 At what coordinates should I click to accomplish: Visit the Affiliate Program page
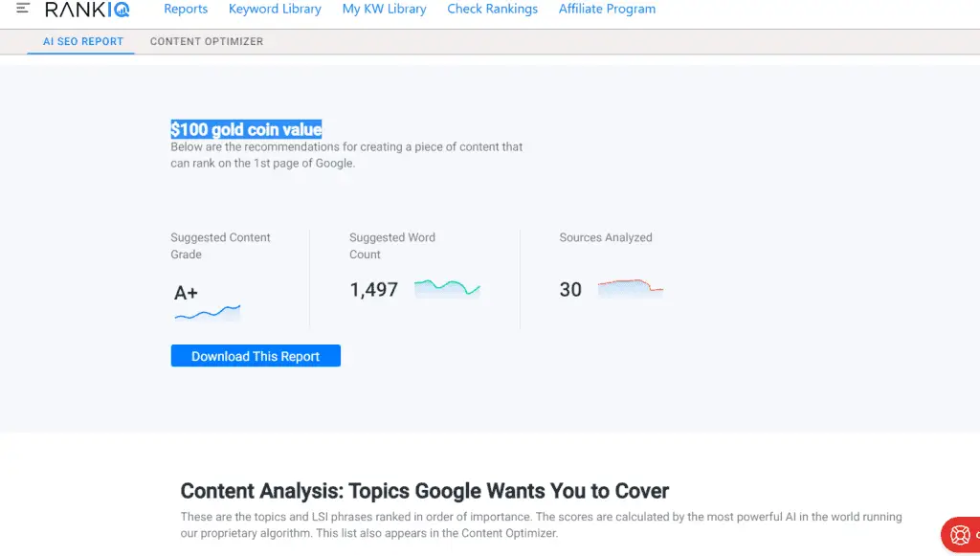pyautogui.click(x=607, y=10)
